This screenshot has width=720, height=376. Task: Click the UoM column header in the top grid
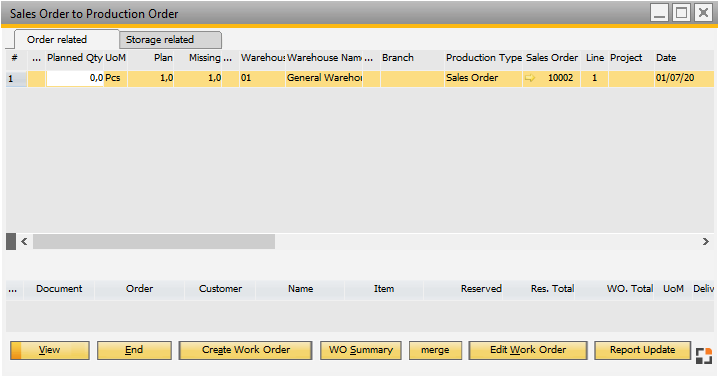click(115, 58)
